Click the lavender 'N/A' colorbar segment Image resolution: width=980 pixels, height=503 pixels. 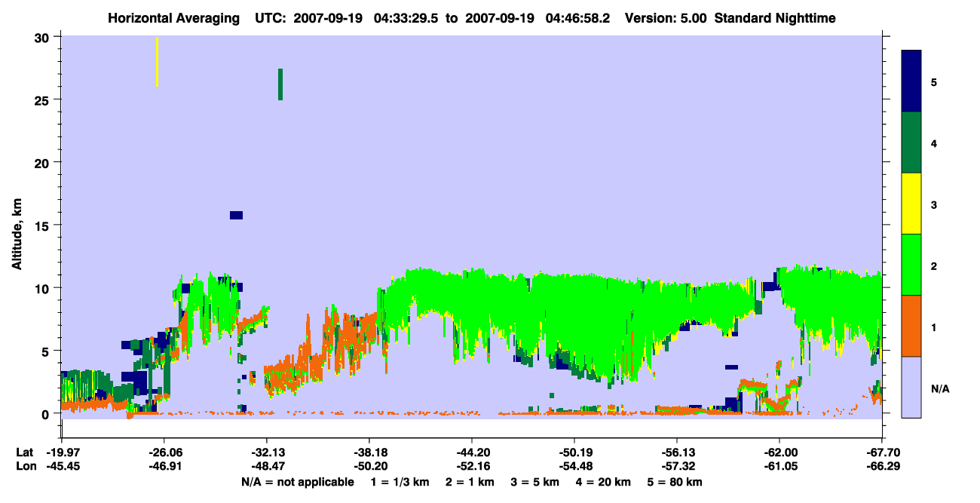pos(911,387)
